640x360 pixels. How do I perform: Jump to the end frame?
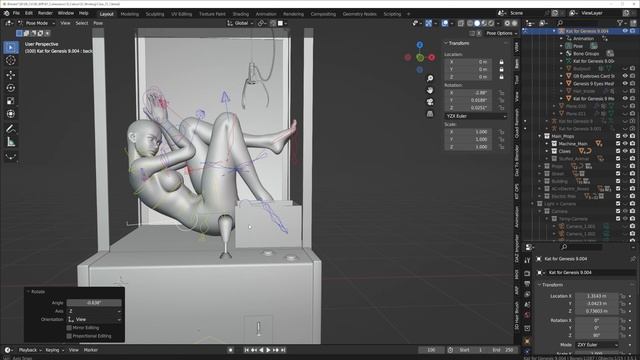coord(283,350)
